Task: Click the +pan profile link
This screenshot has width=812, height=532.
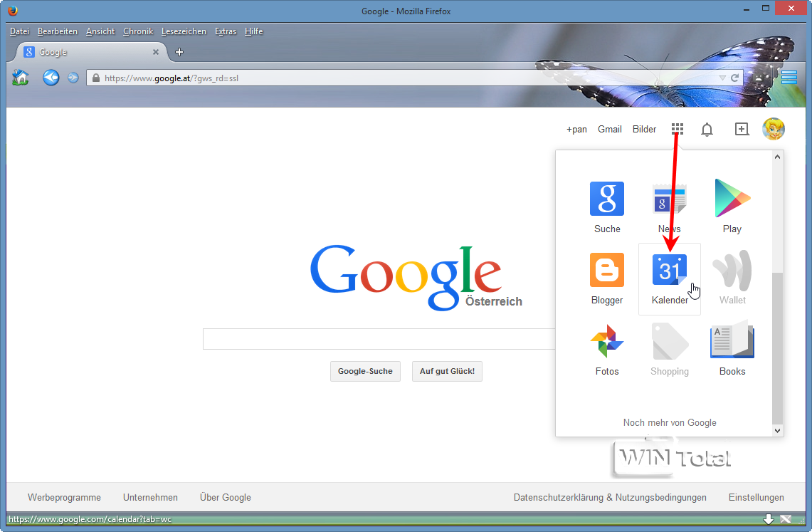Action: pyautogui.click(x=576, y=129)
